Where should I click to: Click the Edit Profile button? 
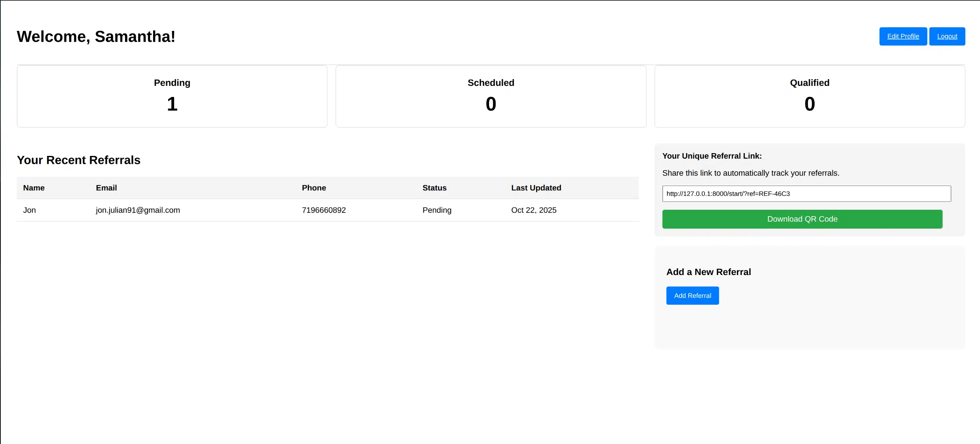[903, 36]
